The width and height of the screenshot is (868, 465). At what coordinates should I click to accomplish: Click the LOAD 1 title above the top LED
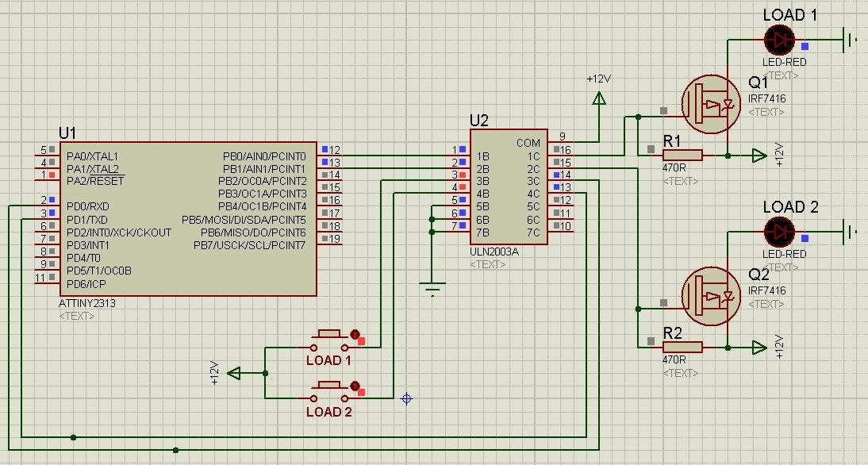click(x=790, y=15)
